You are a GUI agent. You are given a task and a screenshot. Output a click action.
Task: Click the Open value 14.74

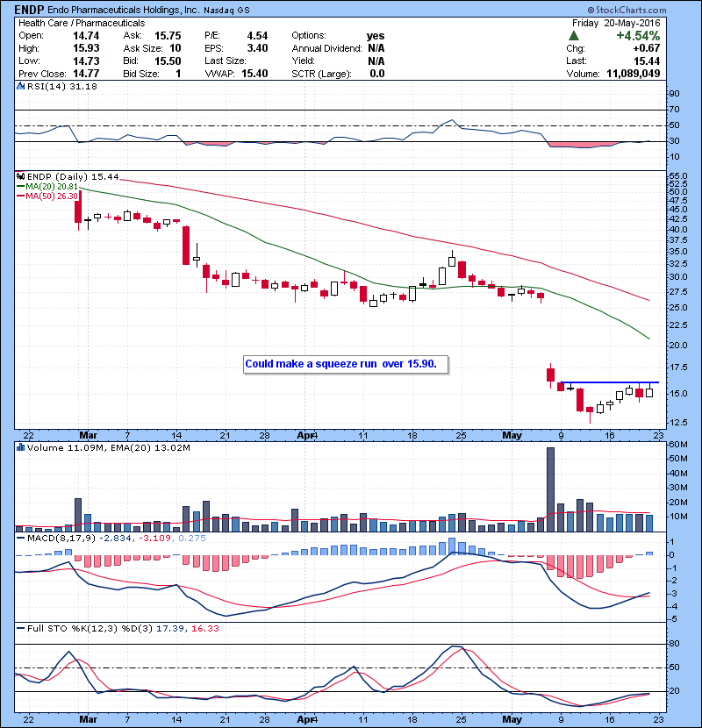(x=86, y=36)
